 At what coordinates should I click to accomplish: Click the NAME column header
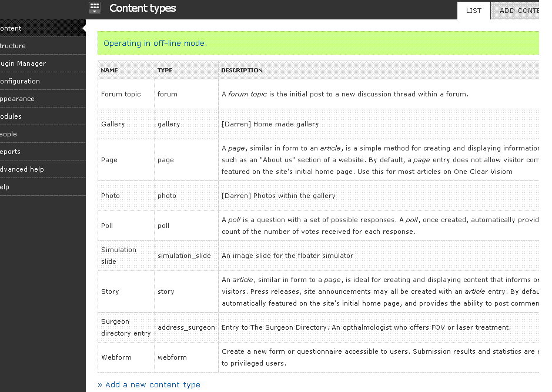(x=109, y=70)
